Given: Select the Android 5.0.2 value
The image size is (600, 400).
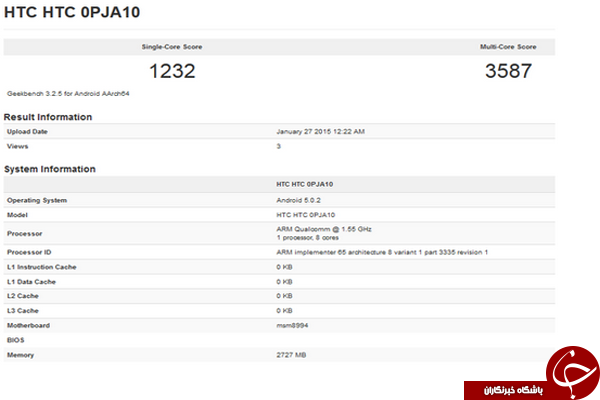Looking at the screenshot, I should pyautogui.click(x=298, y=200).
